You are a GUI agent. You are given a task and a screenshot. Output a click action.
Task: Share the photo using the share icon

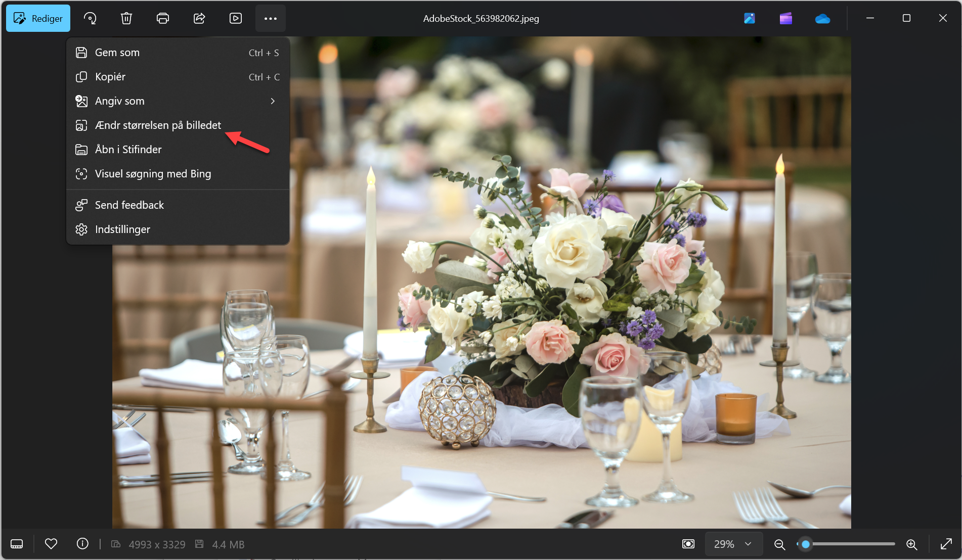[x=199, y=18]
